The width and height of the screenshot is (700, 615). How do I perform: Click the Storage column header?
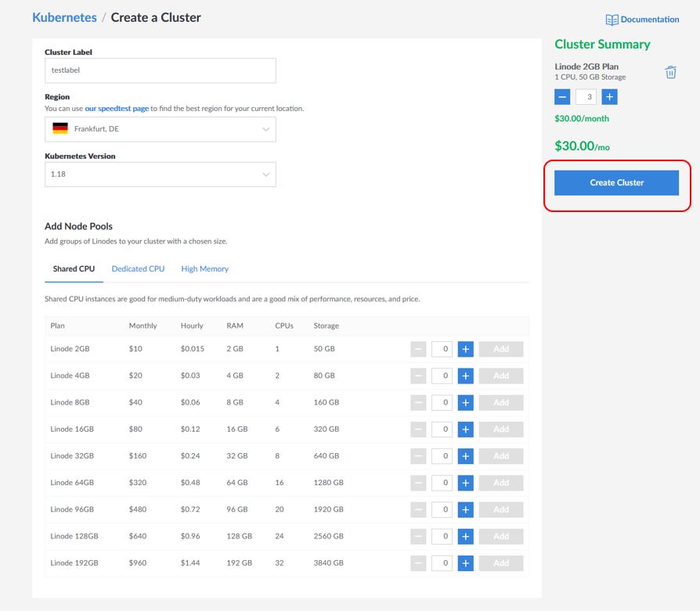point(326,325)
